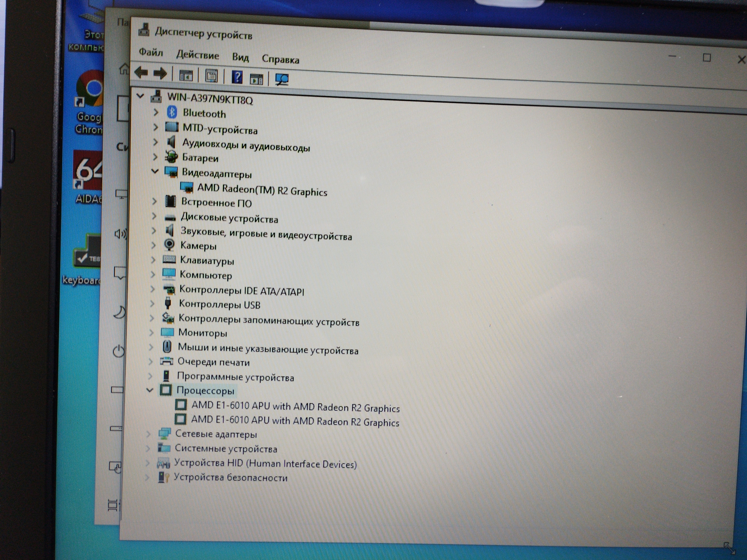Image resolution: width=747 pixels, height=560 pixels.
Task: Click the Очереди печати printer icon
Action: 167,361
